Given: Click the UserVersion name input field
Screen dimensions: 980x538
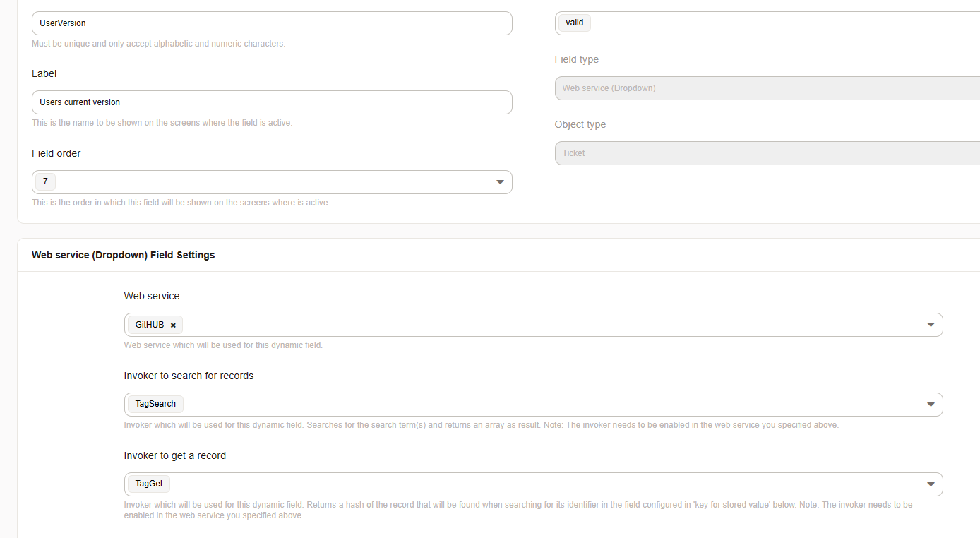Looking at the screenshot, I should 272,23.
